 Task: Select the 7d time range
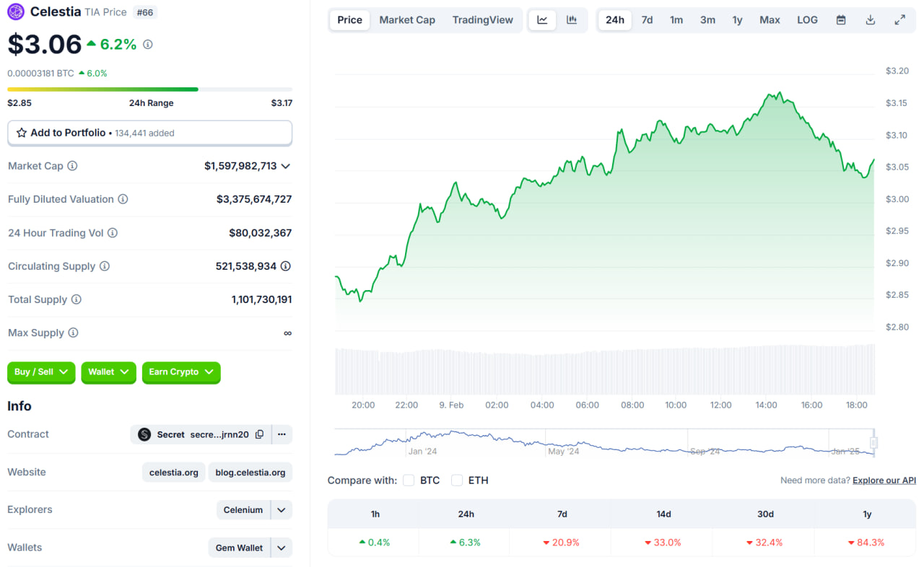[648, 20]
